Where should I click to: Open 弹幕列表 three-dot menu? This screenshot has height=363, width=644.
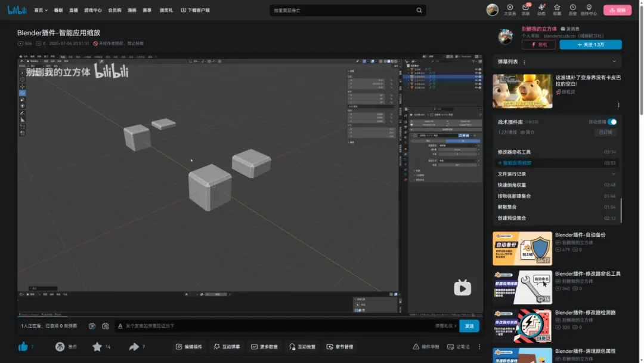[525, 62]
